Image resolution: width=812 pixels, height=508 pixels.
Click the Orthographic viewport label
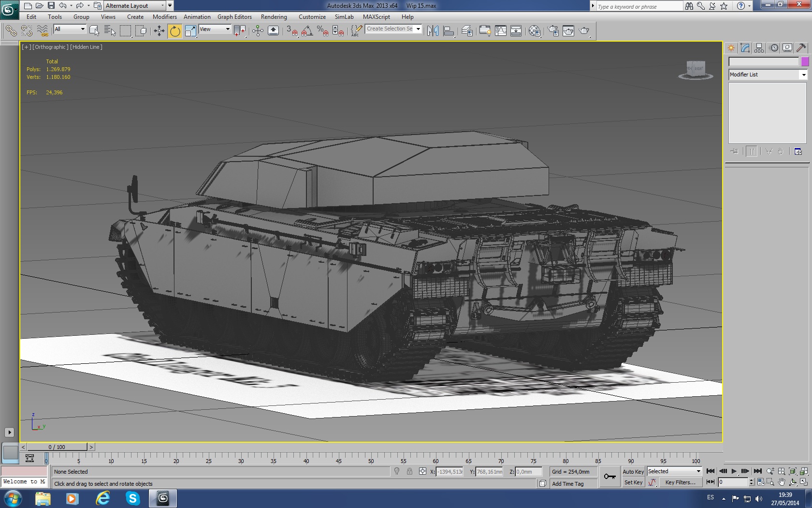(50, 47)
